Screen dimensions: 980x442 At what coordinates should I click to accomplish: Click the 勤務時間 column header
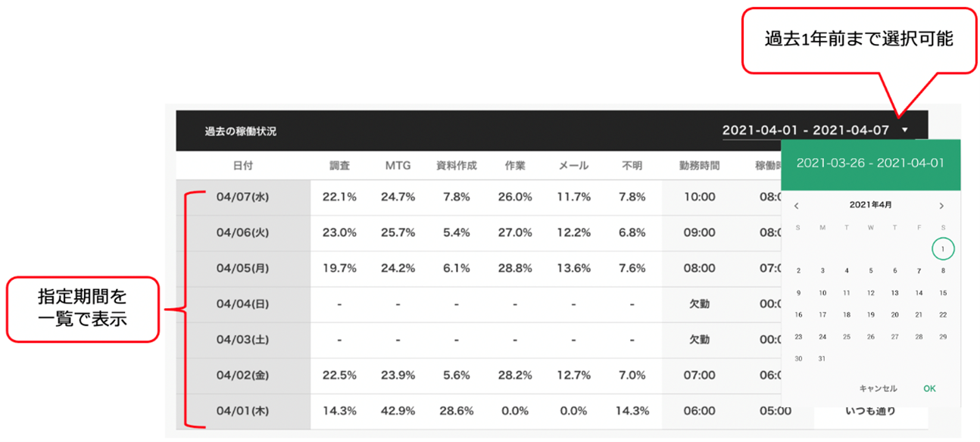(698, 166)
